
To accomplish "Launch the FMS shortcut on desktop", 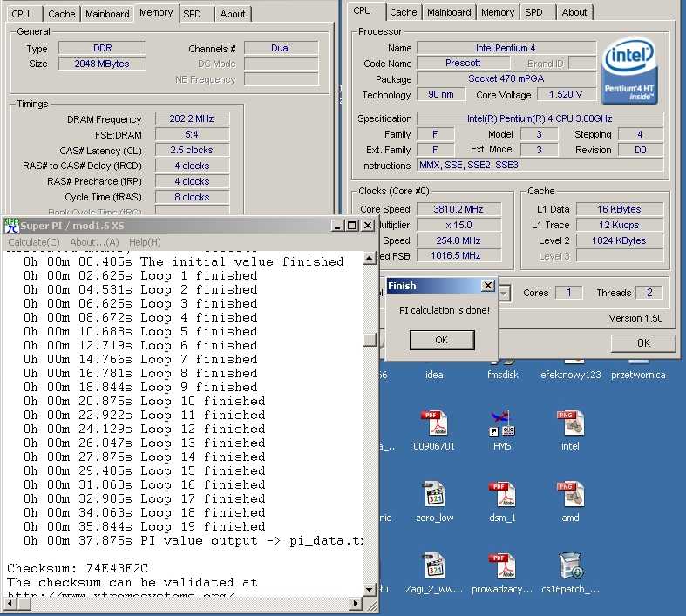I will [x=502, y=424].
